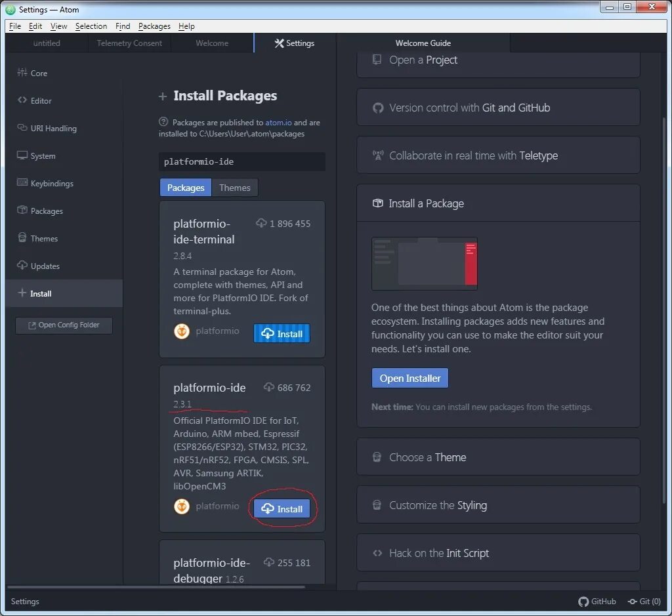
Task: Open the Packages menu
Action: 154,26
